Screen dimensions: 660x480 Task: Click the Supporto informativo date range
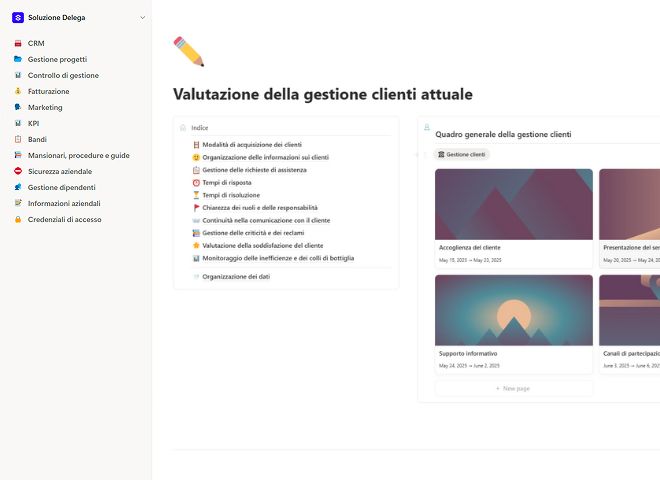tap(469, 365)
